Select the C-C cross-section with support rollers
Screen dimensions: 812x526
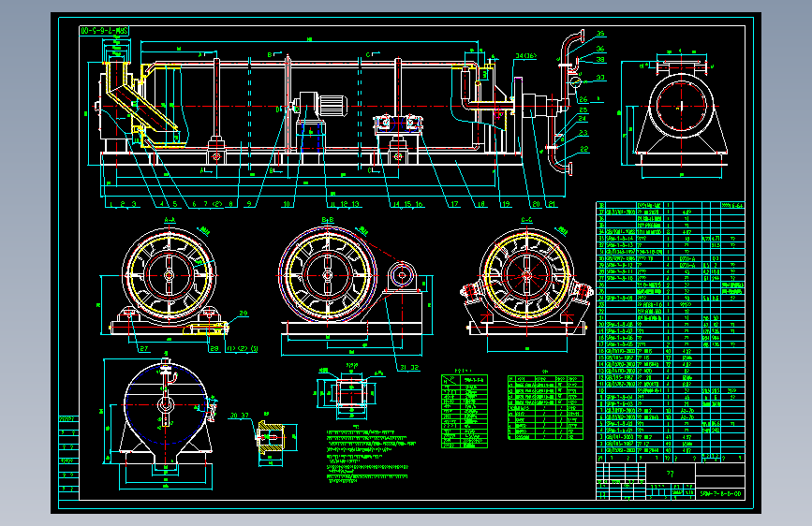pyautogui.click(x=526, y=280)
